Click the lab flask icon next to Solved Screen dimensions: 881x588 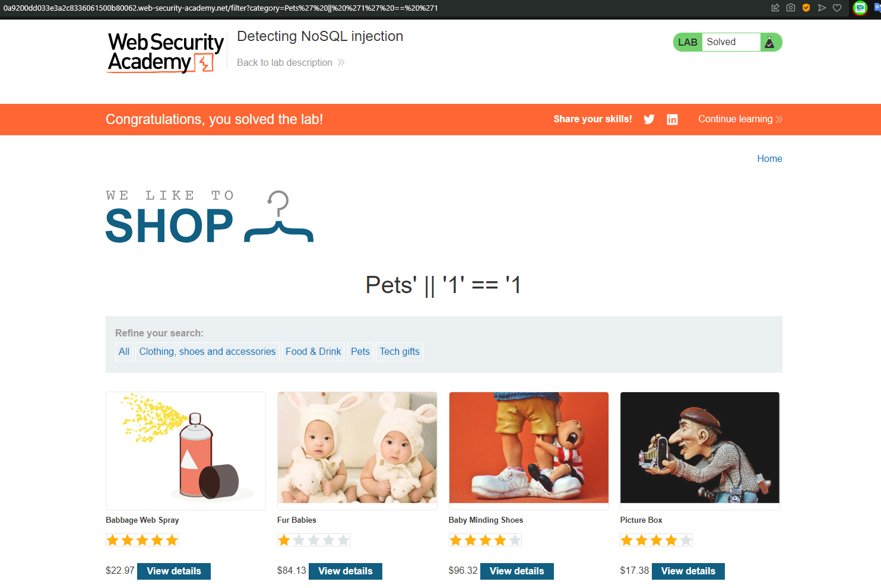769,42
